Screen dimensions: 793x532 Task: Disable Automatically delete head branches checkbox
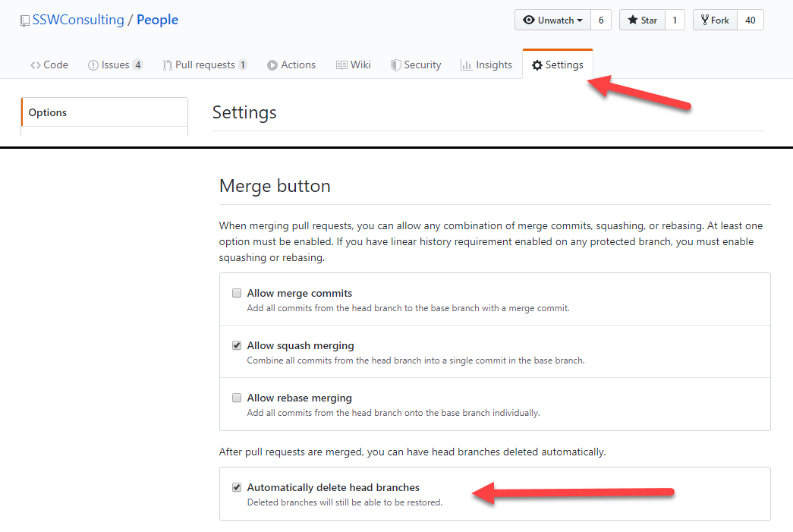coord(237,487)
